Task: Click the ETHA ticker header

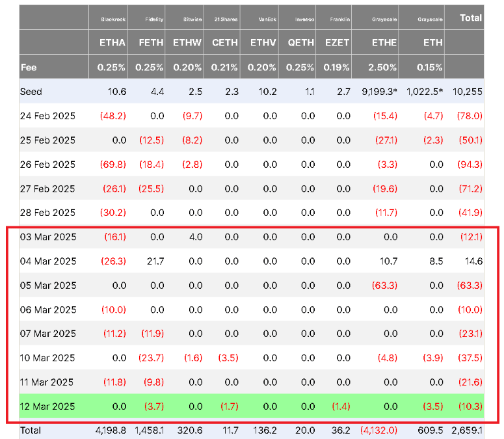Action: pos(112,42)
